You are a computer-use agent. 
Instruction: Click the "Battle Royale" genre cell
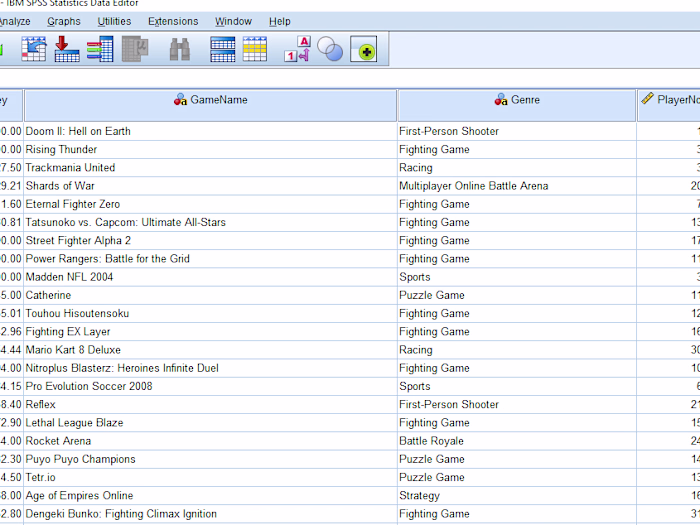pos(517,441)
